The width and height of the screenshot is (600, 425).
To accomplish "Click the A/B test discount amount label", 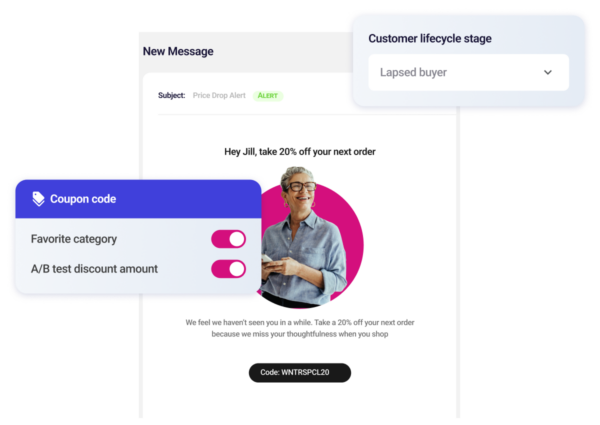I will pyautogui.click(x=94, y=269).
